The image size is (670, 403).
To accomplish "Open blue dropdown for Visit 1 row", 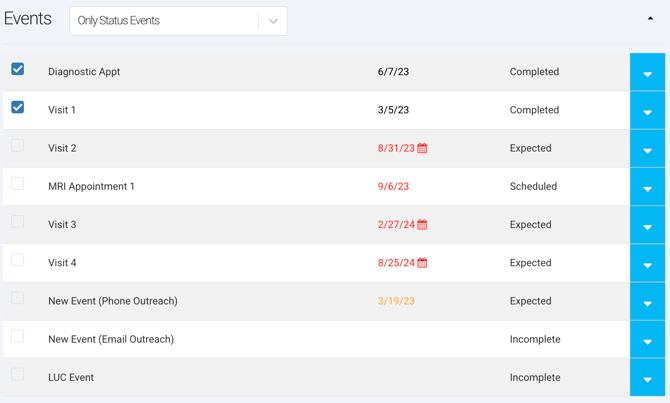I will click(x=647, y=111).
